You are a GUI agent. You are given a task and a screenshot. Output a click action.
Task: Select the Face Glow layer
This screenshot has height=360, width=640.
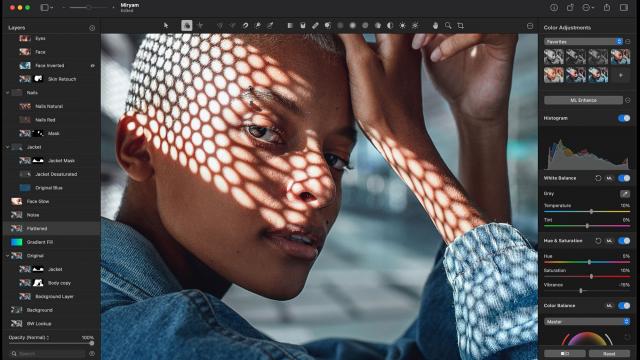click(51, 201)
